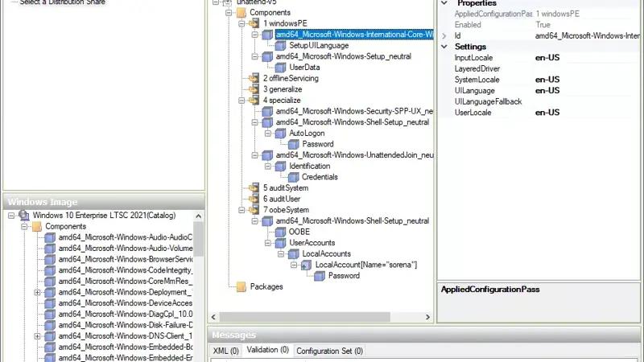Image resolution: width=644 pixels, height=362 pixels.
Task: Collapse the Settings section in properties
Action: tap(444, 47)
